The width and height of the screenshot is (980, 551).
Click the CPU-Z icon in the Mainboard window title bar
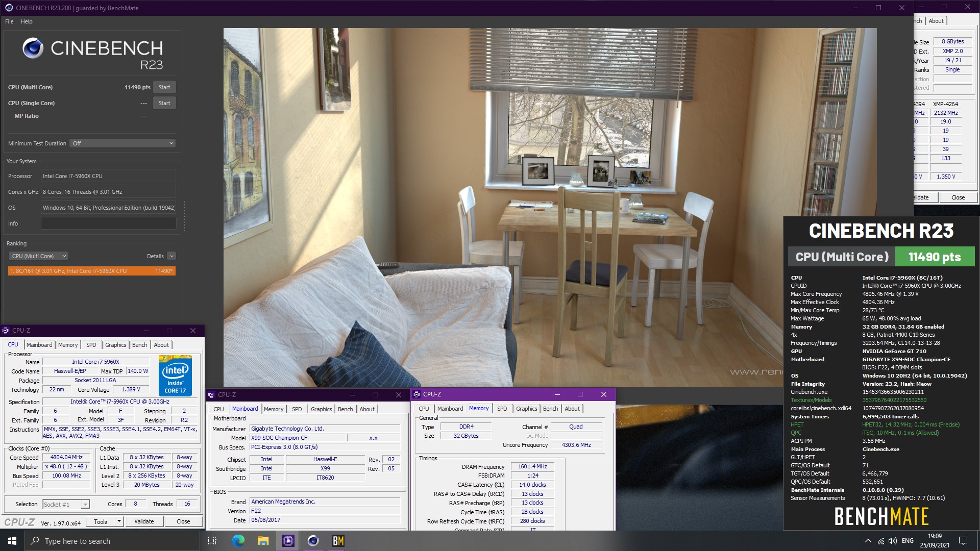212,395
